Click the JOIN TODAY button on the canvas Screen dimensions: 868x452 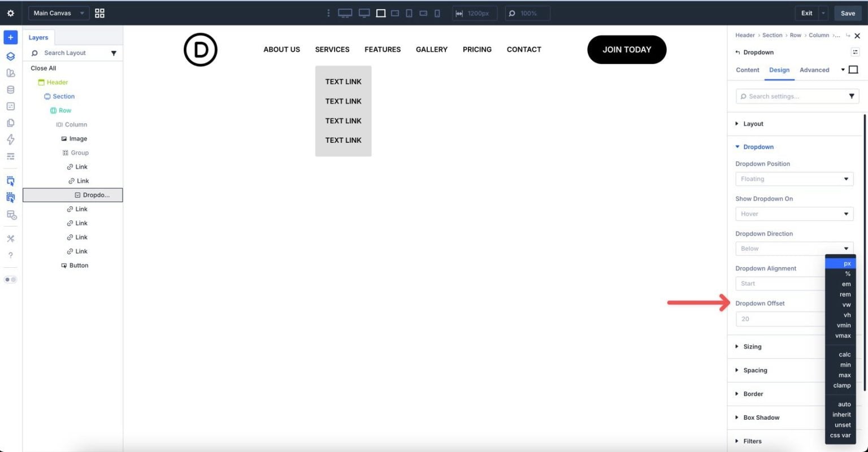[x=627, y=50]
